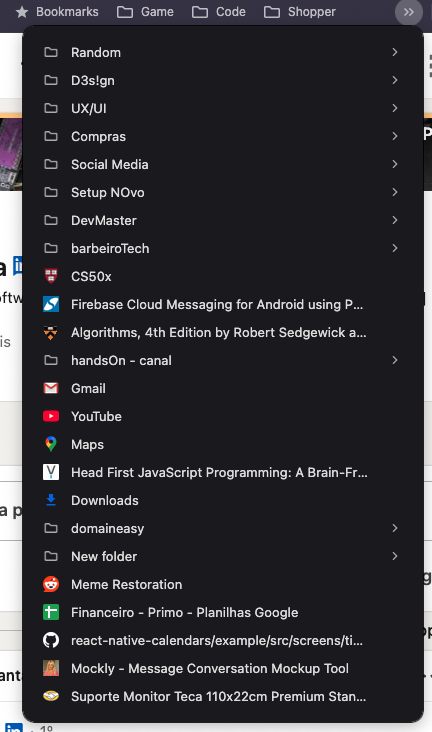
Task: Open the Suporte Monitor Teca bookmark
Action: pos(223,697)
